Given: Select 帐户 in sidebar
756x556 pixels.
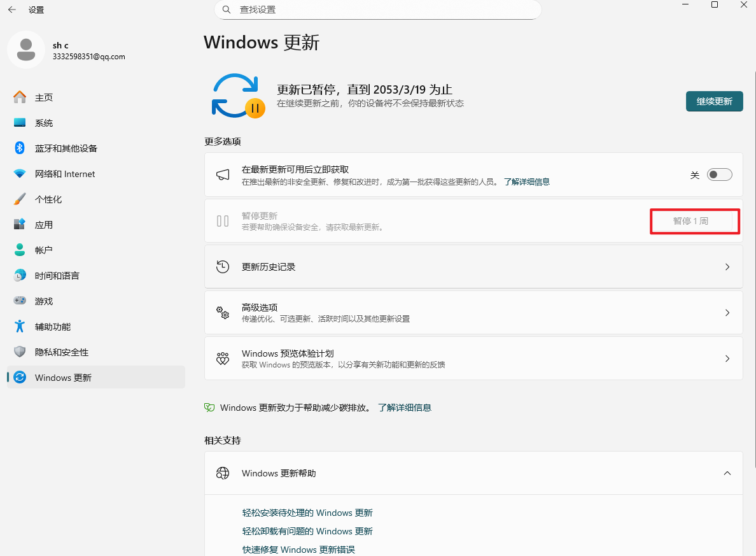Looking at the screenshot, I should [96, 250].
